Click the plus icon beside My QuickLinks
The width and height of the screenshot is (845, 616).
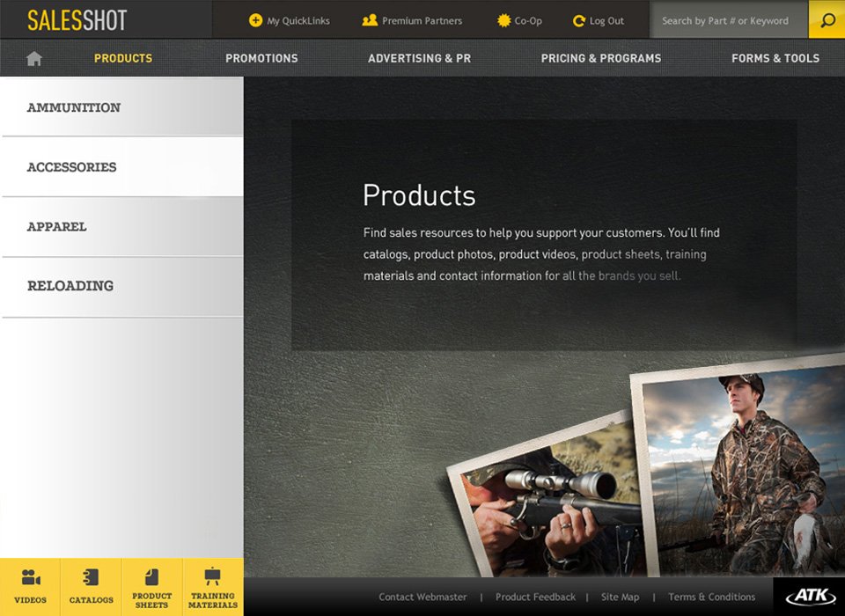[255, 20]
